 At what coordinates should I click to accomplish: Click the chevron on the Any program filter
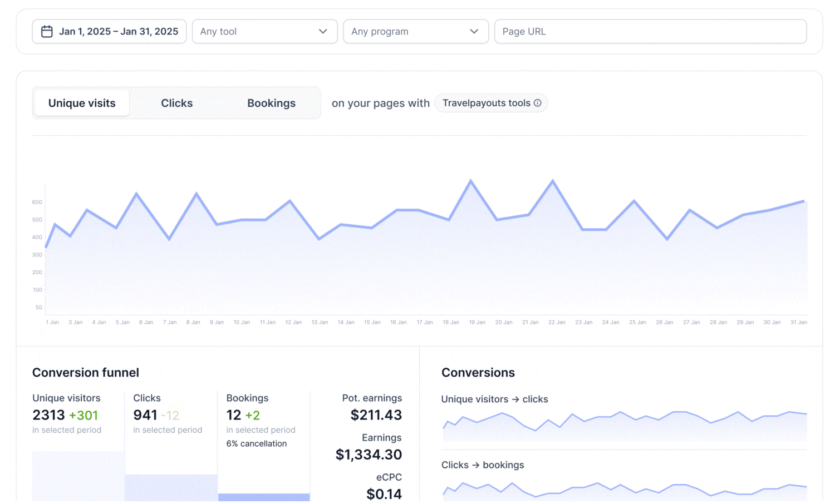[x=474, y=32]
